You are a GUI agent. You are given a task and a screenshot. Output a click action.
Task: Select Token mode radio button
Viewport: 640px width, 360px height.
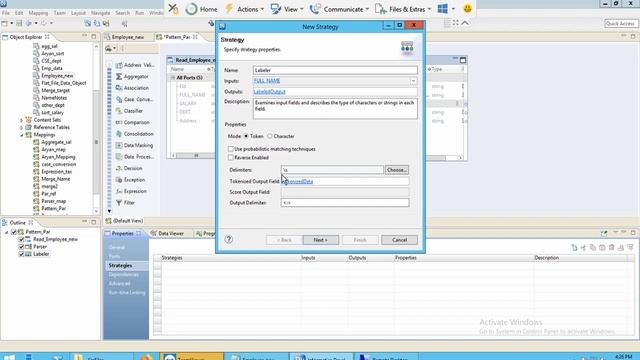click(246, 136)
